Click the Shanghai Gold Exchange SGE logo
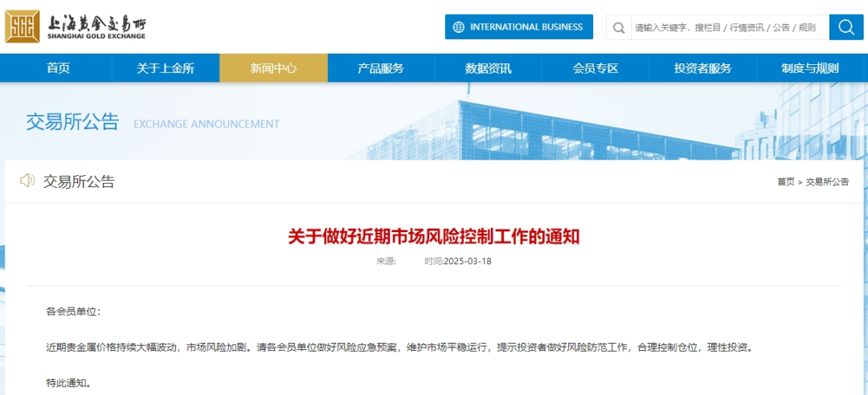 pyautogui.click(x=23, y=26)
